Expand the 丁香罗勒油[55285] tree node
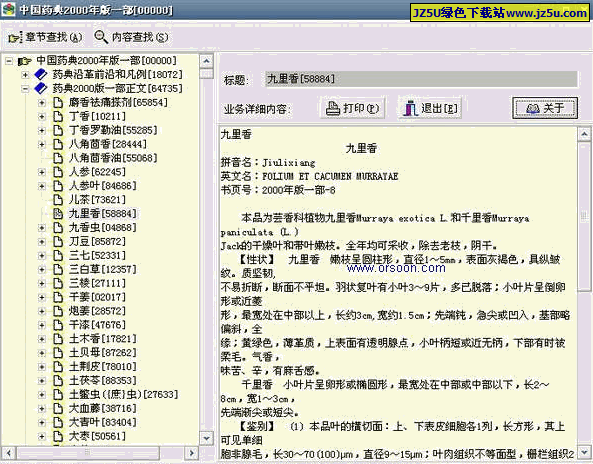Viewport: 593px width, 464px height. (x=42, y=130)
